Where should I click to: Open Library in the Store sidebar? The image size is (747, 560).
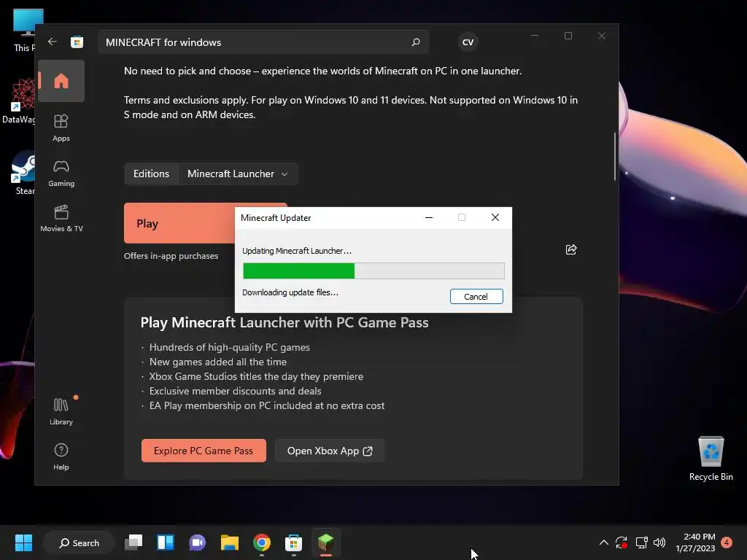(x=61, y=411)
